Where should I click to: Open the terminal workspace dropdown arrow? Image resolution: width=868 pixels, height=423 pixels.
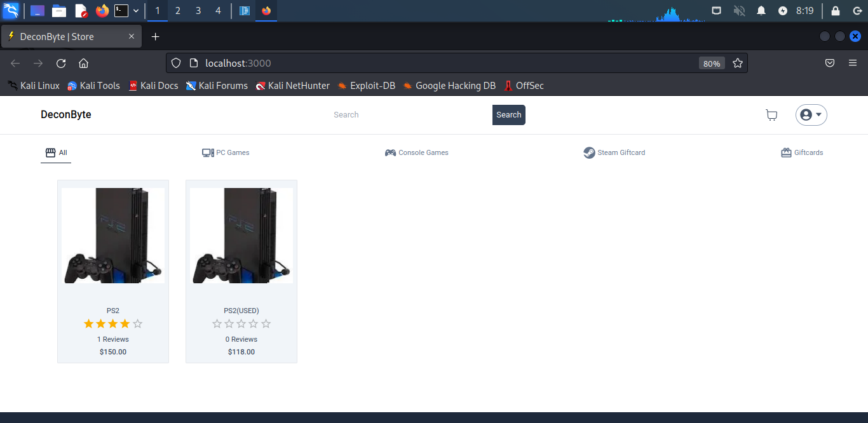click(135, 11)
